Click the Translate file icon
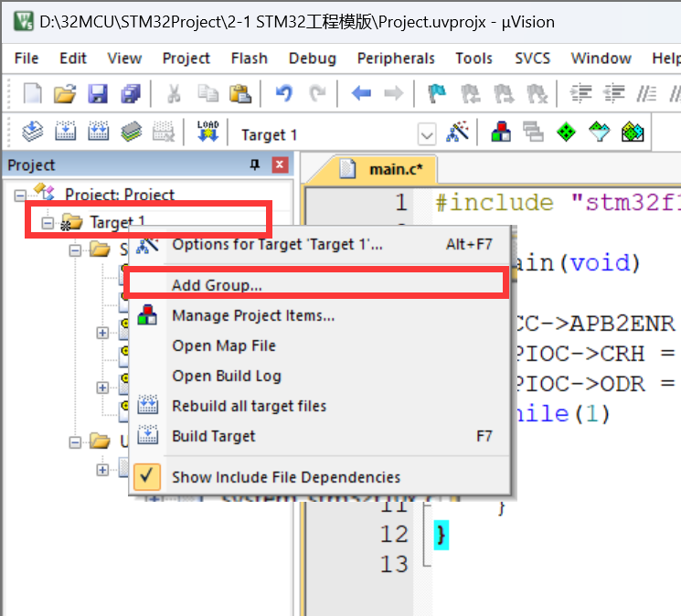The image size is (681, 616). 33,132
